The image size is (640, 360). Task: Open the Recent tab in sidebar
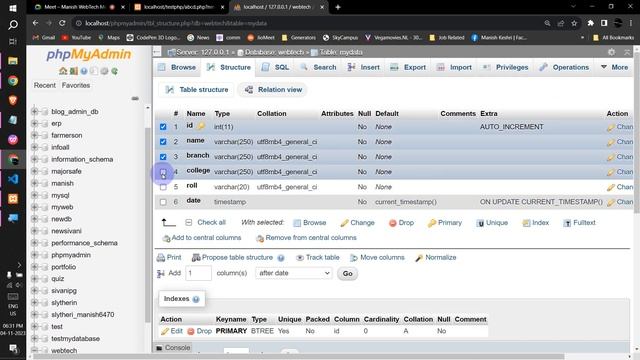coord(44,85)
